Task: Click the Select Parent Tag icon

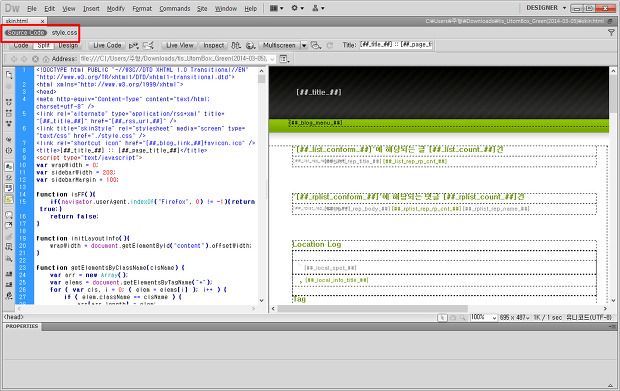Action: (9, 140)
